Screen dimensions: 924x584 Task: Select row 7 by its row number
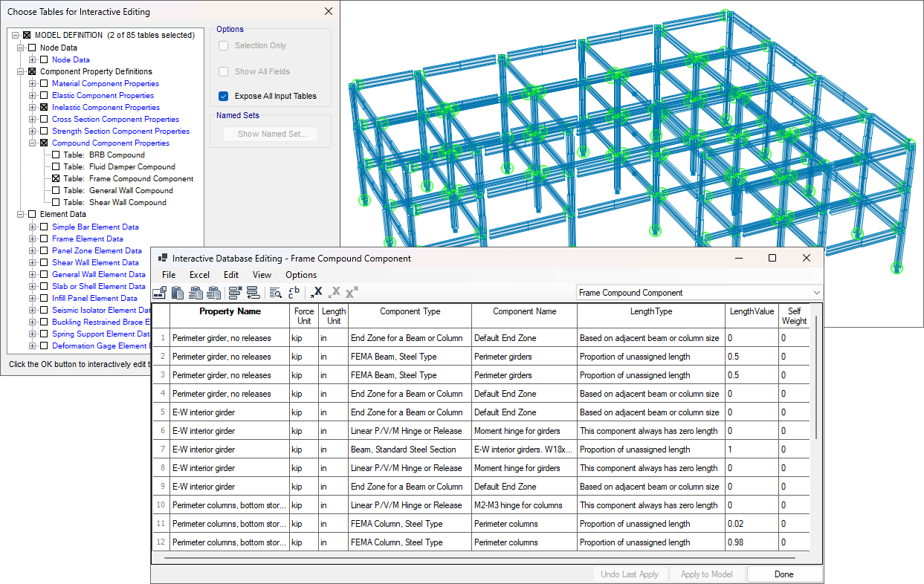coord(161,450)
